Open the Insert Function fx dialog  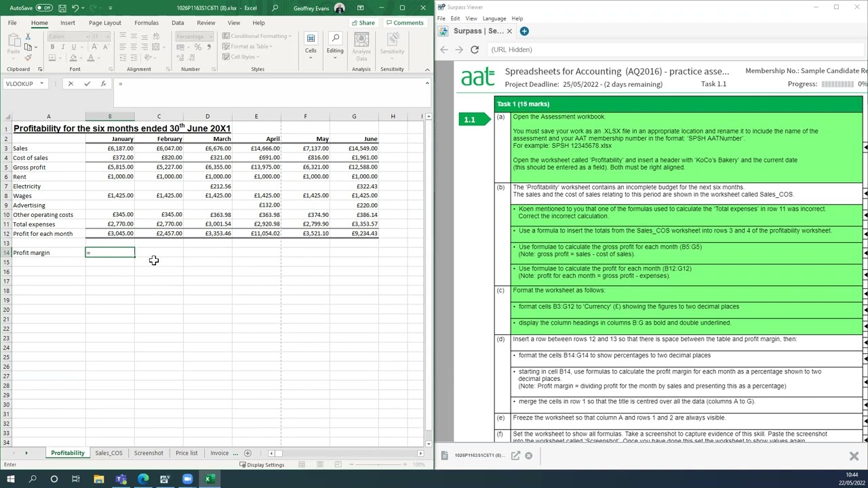point(103,83)
